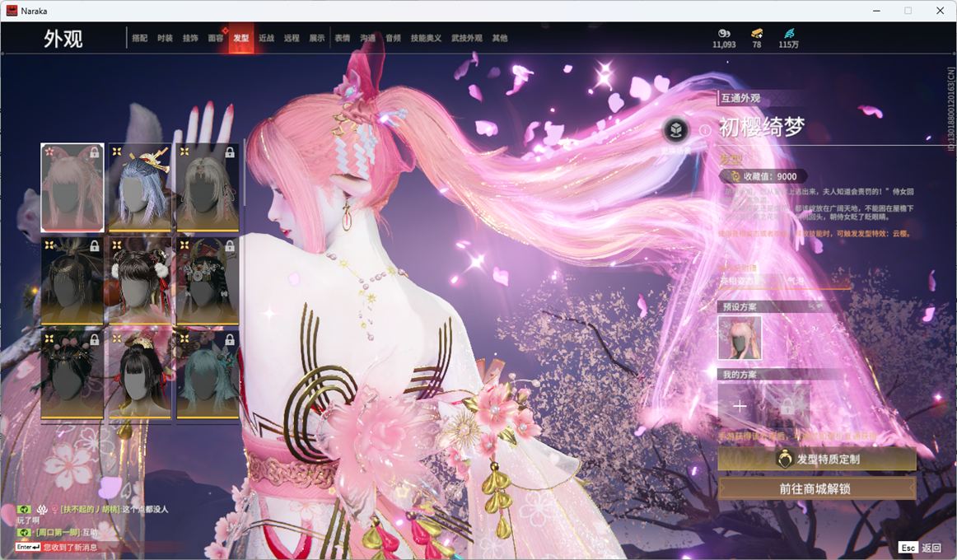Open the 面容 face tab
The image size is (957, 560).
tap(216, 38)
